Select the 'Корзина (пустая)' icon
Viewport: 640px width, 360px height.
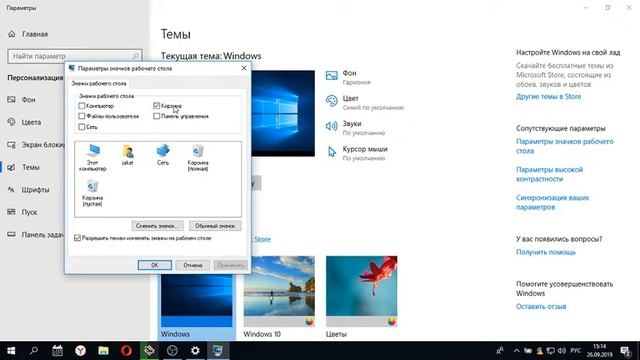93,193
